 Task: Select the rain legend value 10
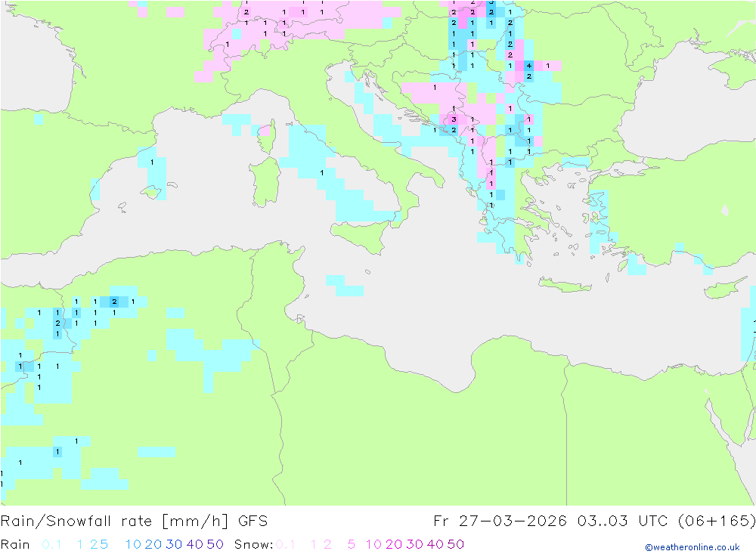pos(133,544)
